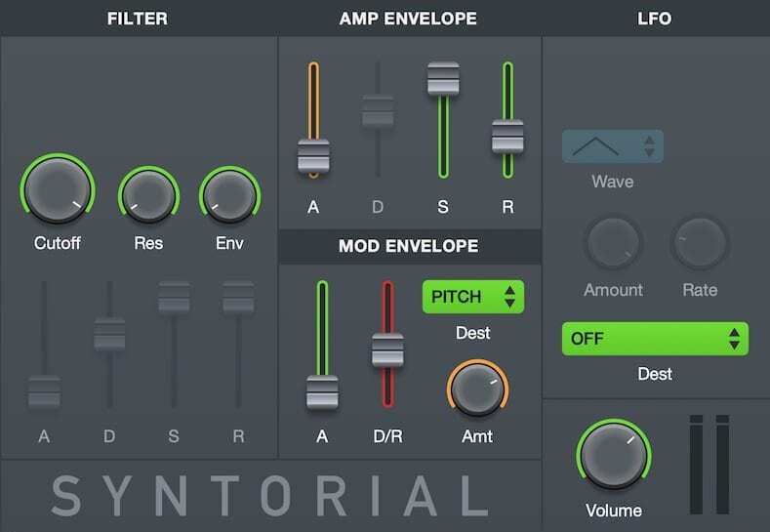770x532 pixels.
Task: Click the Wave label in LFO
Action: click(x=612, y=182)
